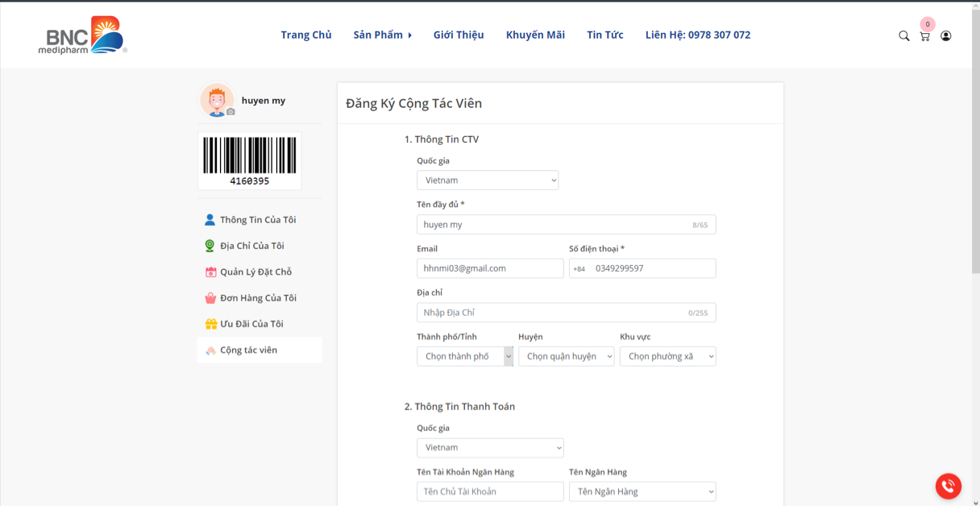Open Quản Lý Đặt Chỗ

coord(255,272)
